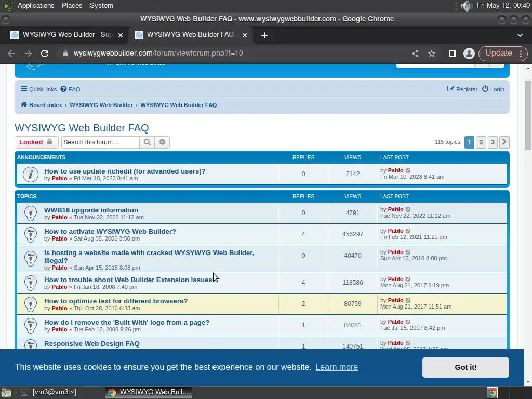Open the Chrome profile avatar

pyautogui.click(x=469, y=54)
